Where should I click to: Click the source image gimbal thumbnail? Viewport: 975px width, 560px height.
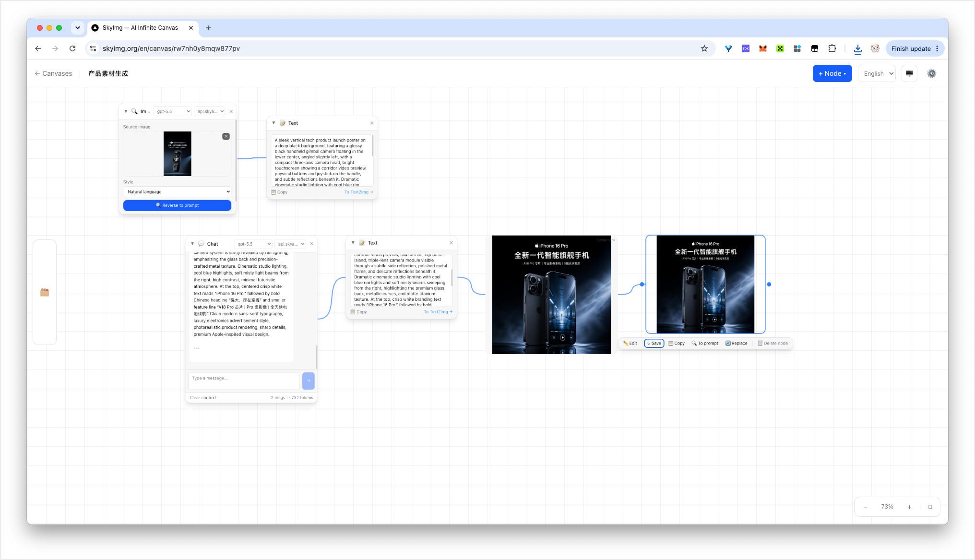(x=177, y=154)
